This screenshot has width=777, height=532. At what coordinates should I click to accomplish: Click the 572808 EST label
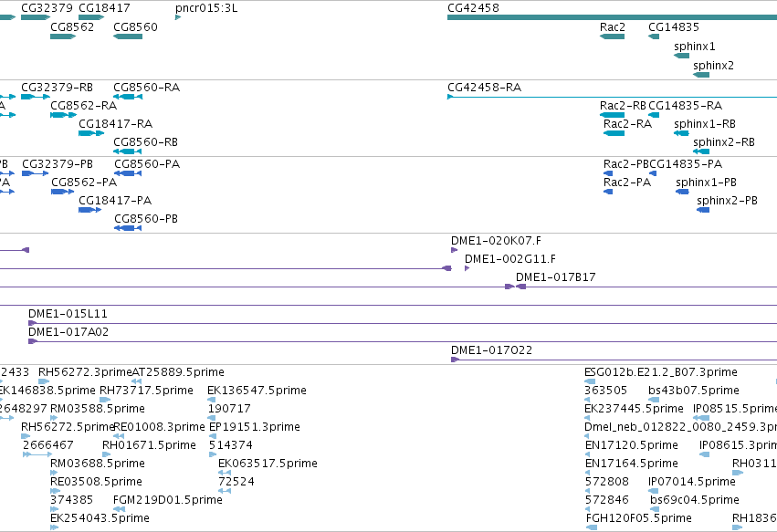(x=607, y=482)
